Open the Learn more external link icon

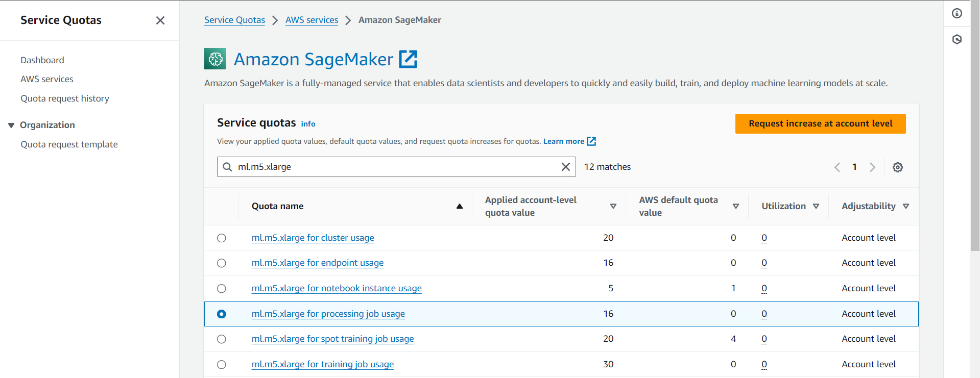(x=591, y=141)
